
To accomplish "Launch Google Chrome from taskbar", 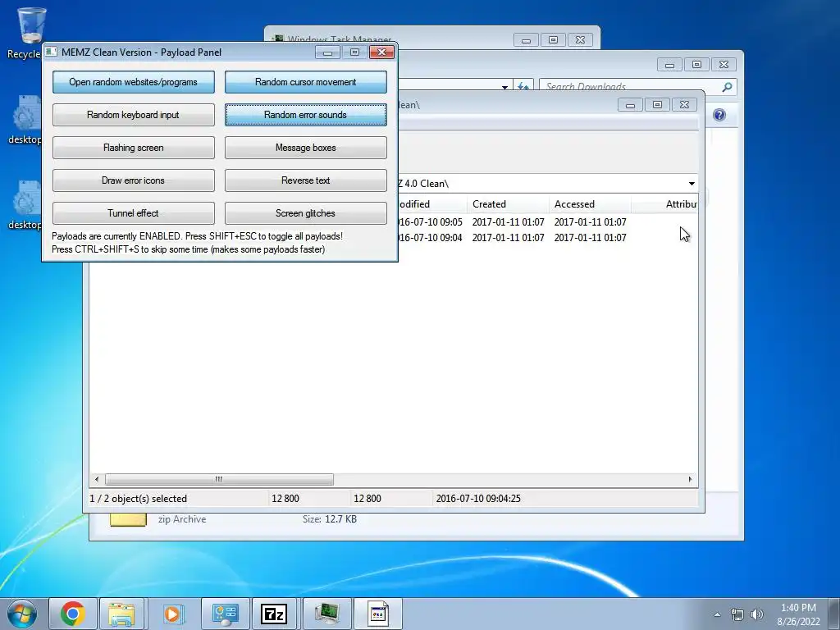I will coord(73,614).
